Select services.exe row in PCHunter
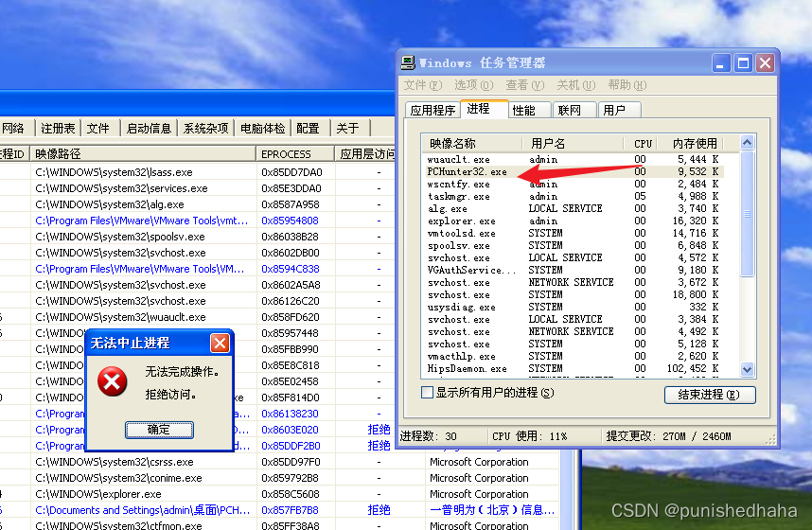This screenshot has width=812, height=530. tap(199, 188)
